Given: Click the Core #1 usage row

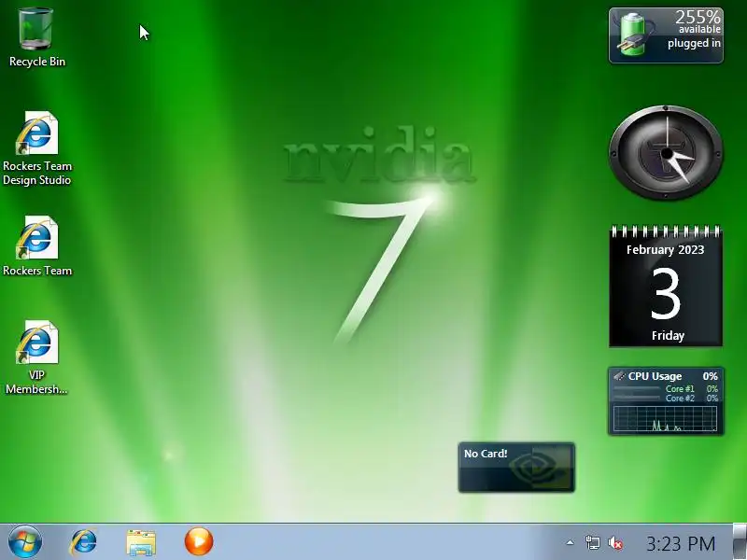Looking at the screenshot, I should coord(666,388).
